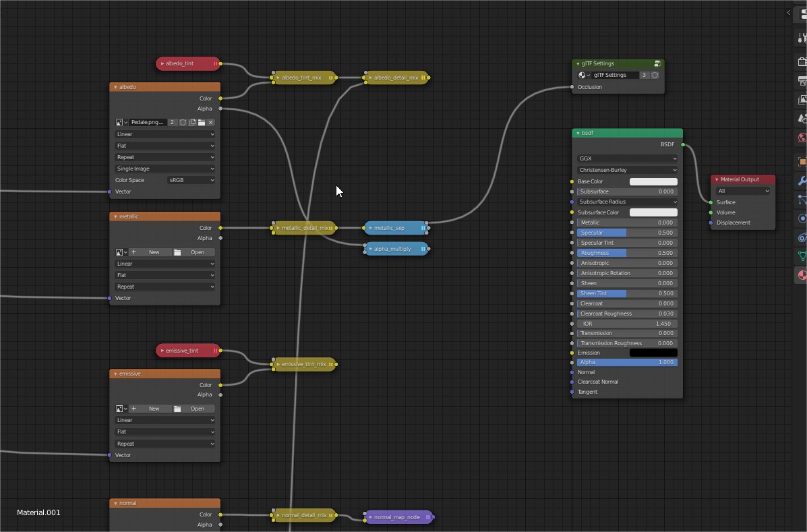Image resolution: width=807 pixels, height=532 pixels.
Task: Open the Material properties tab icon
Action: [x=802, y=275]
